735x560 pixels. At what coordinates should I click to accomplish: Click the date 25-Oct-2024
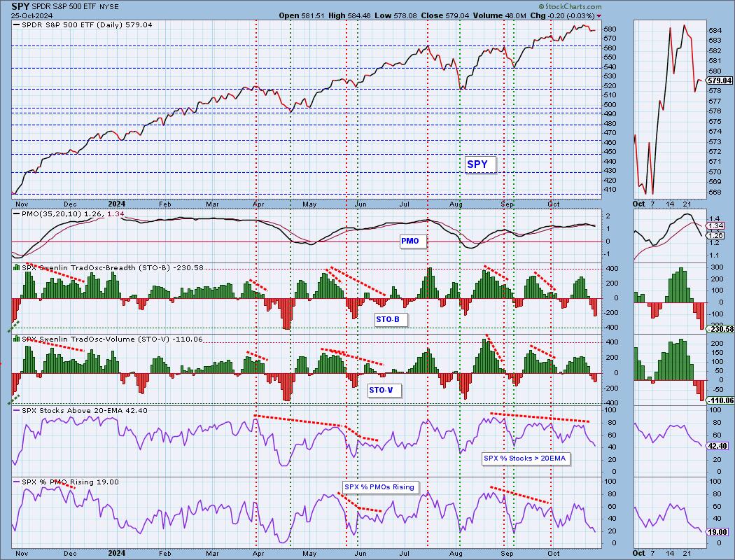coord(32,15)
